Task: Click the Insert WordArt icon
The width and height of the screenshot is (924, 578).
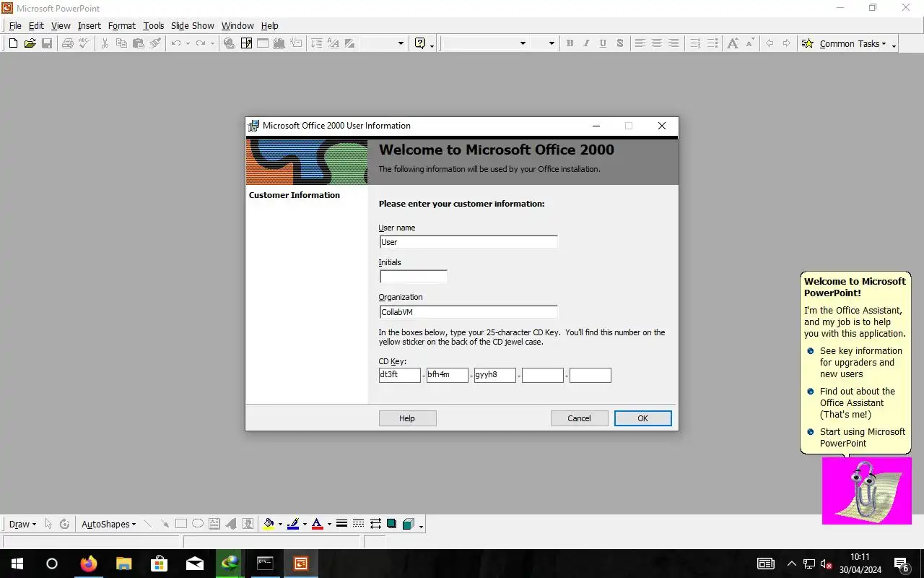Action: tap(231, 524)
